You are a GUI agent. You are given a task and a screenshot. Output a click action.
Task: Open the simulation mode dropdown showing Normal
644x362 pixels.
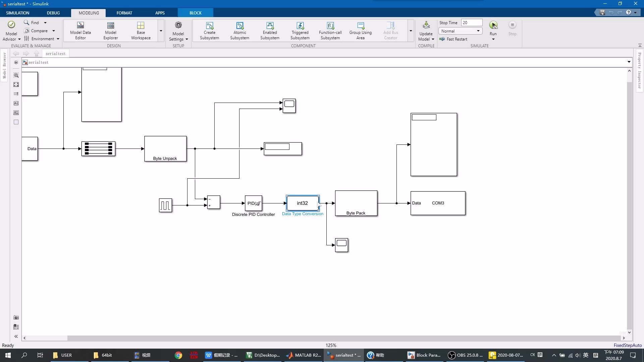pyautogui.click(x=460, y=31)
